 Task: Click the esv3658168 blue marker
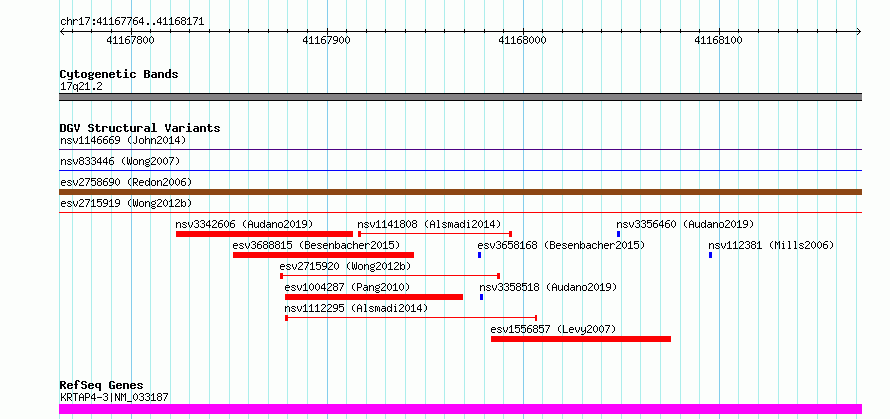(480, 255)
